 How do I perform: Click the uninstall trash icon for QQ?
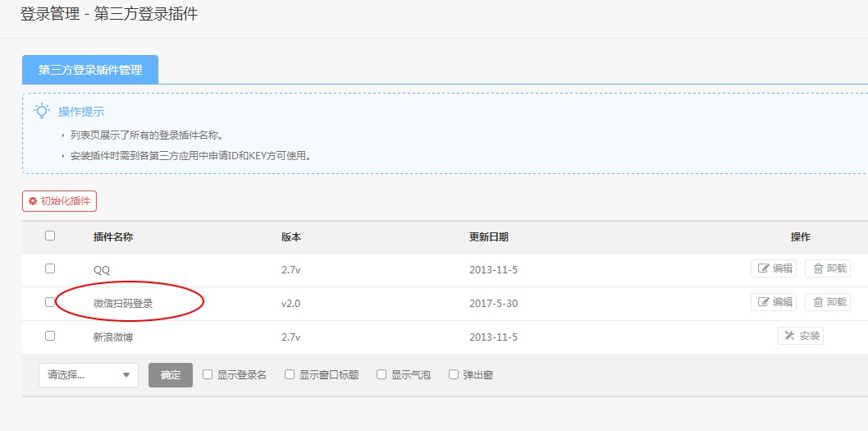click(x=818, y=268)
